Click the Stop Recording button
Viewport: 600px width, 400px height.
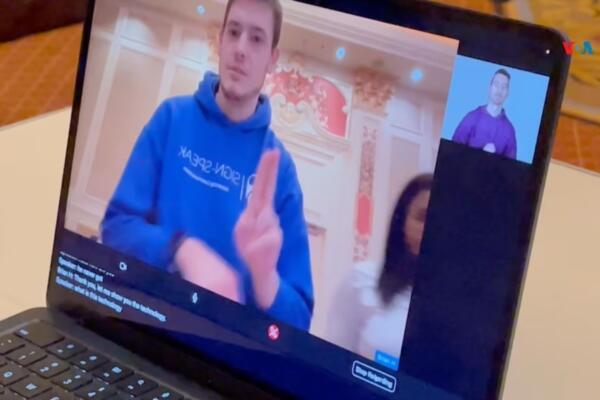[373, 376]
